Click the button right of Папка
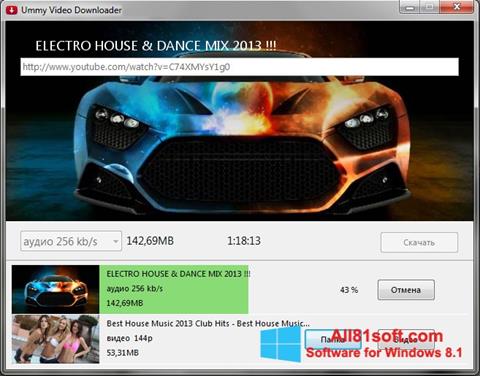480x376 pixels. (406, 340)
